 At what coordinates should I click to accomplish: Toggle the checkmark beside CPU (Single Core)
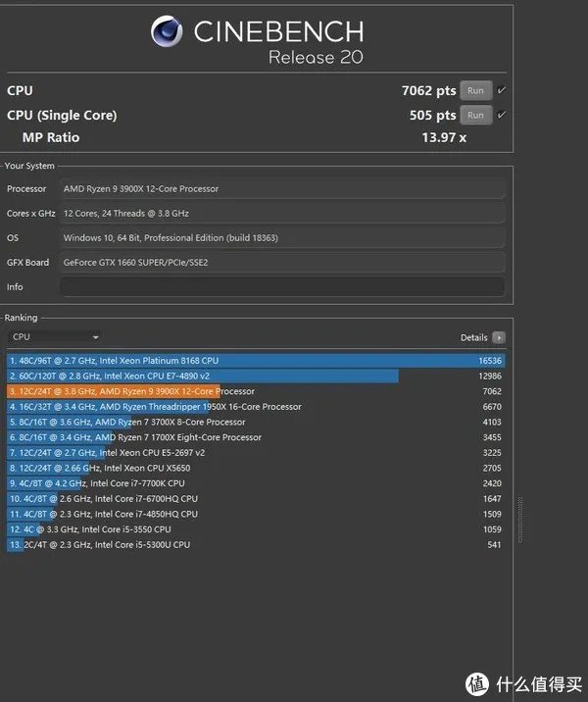click(502, 115)
